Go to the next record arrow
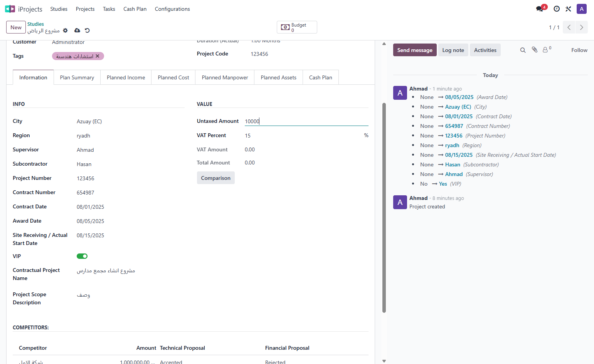The width and height of the screenshot is (594, 364). click(582, 27)
